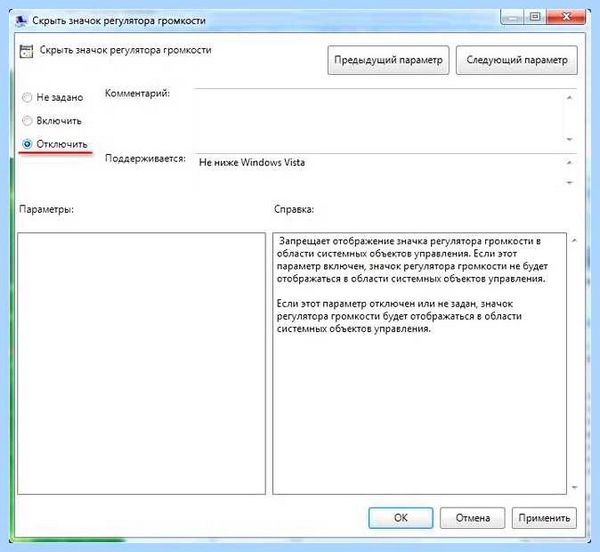
Task: Click 'Справка' pane scroll-up arrow
Action: 574,241
